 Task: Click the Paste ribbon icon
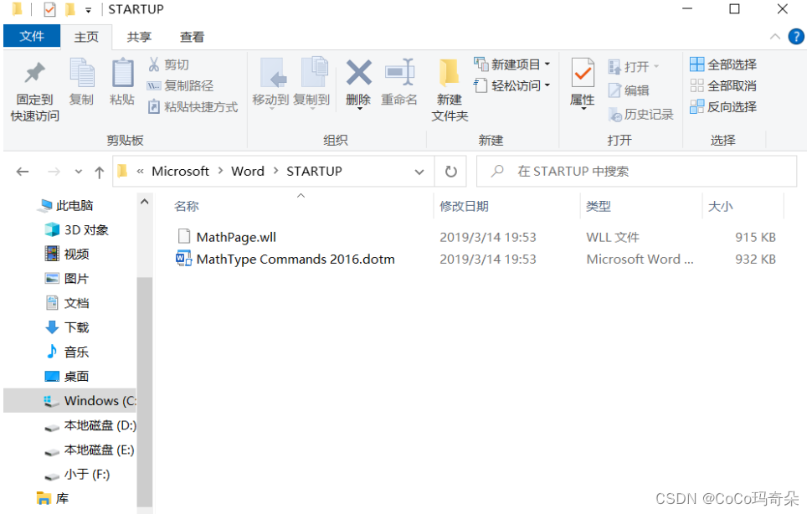[122, 82]
